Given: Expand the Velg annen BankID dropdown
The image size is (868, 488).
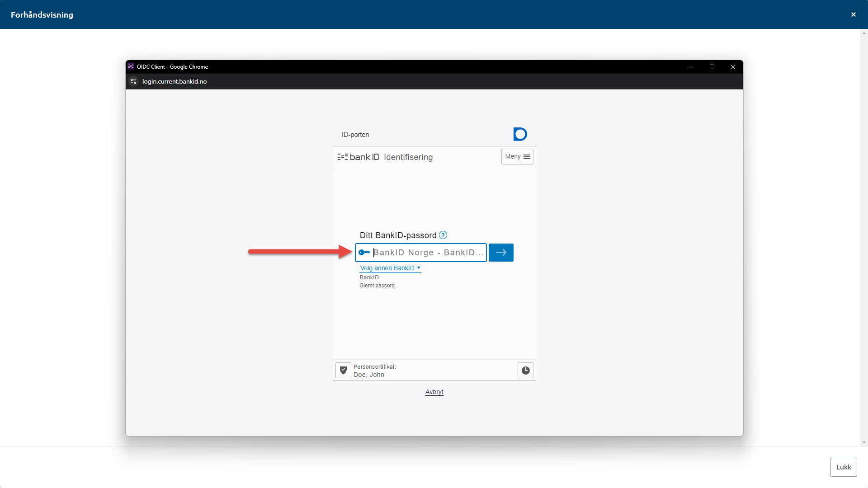Looking at the screenshot, I should 390,268.
